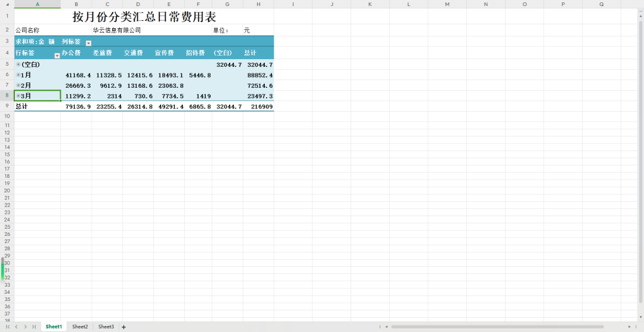Select the 总计 column header in row 4

258,53
